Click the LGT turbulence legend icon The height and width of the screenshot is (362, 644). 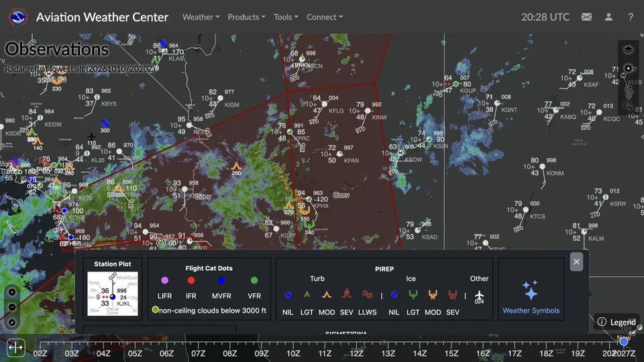pyautogui.click(x=307, y=294)
